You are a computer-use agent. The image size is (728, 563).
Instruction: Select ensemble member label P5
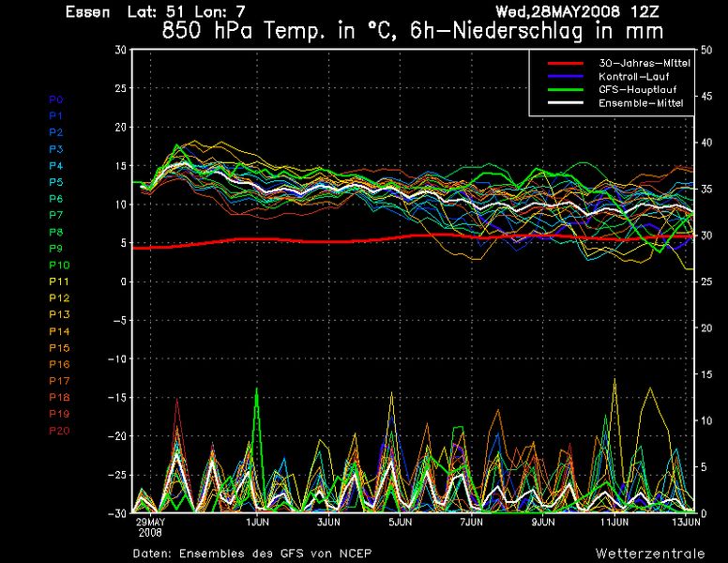pos(55,182)
